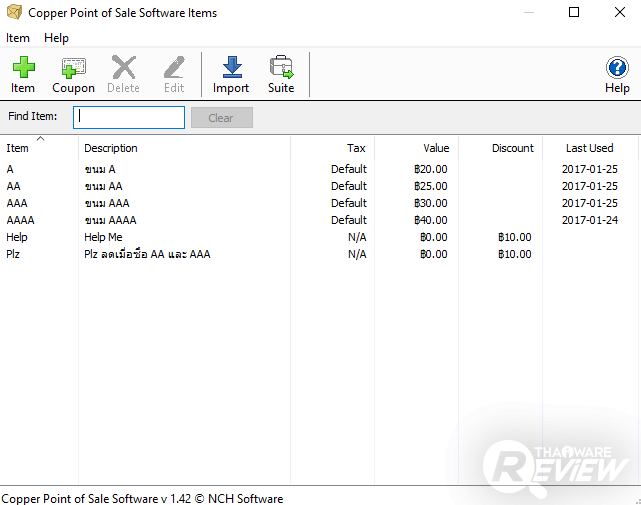The image size is (641, 505).
Task: Sort by Value column header
Action: [x=417, y=148]
